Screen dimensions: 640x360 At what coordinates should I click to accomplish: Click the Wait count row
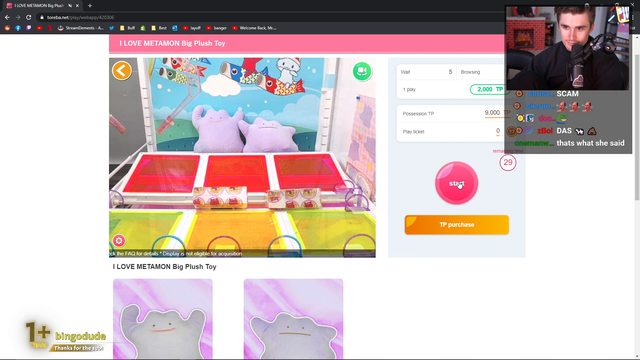(427, 72)
